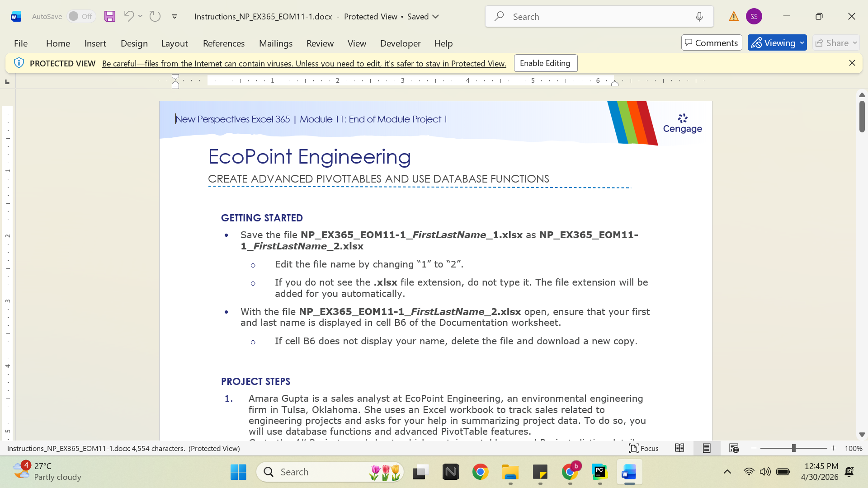Click the scroll down arrow of document
This screenshot has height=488, width=868.
tap(862, 435)
